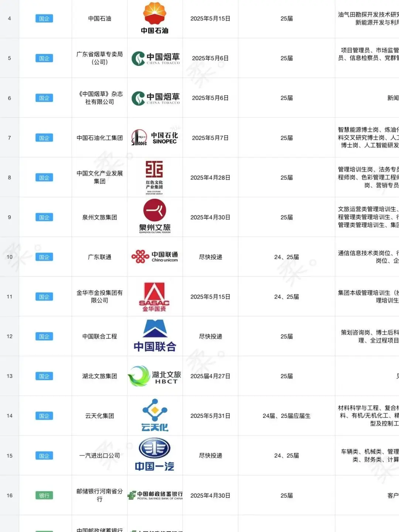
Task: Select the 中国联合工程 name cell
Action: [x=100, y=337]
